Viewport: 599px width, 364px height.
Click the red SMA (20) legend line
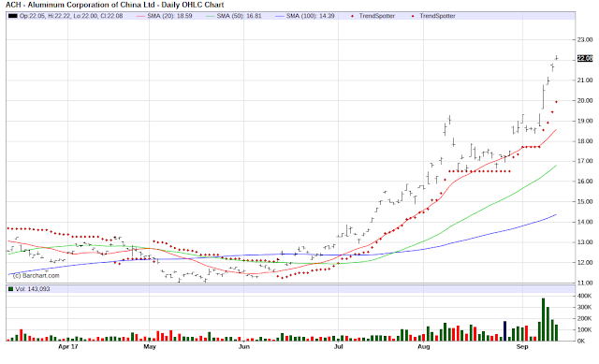[140, 16]
